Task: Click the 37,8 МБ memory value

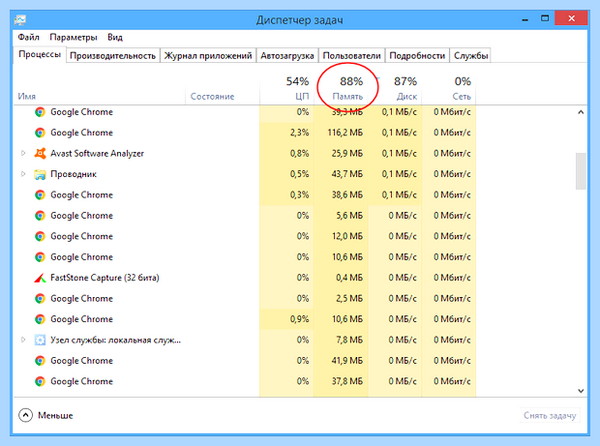Action: click(x=347, y=381)
